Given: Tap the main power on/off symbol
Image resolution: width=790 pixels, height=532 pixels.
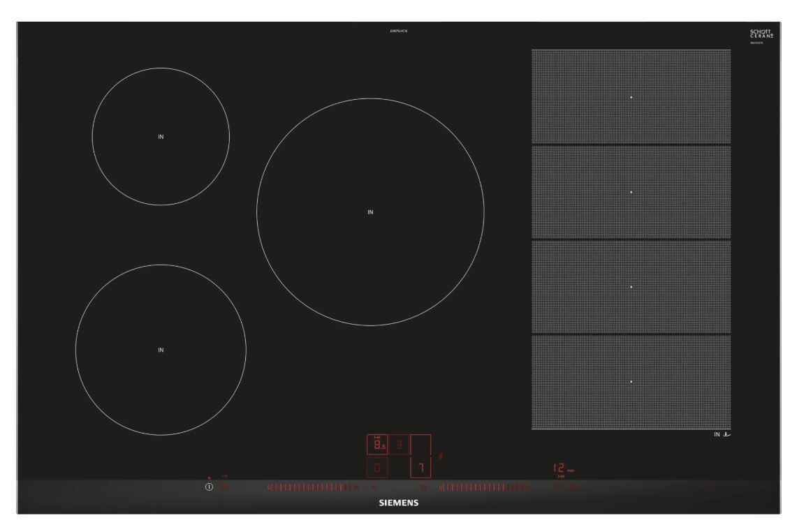Looking at the screenshot, I should click(209, 487).
